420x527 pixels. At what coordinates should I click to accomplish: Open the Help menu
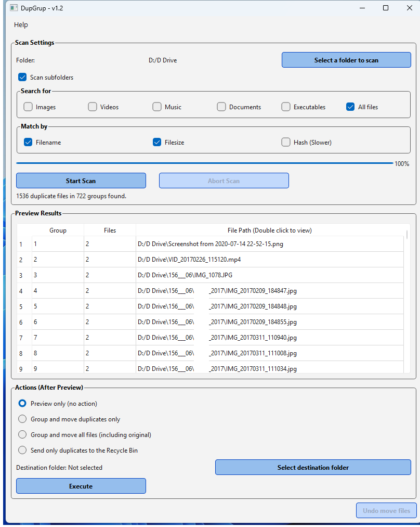(21, 24)
